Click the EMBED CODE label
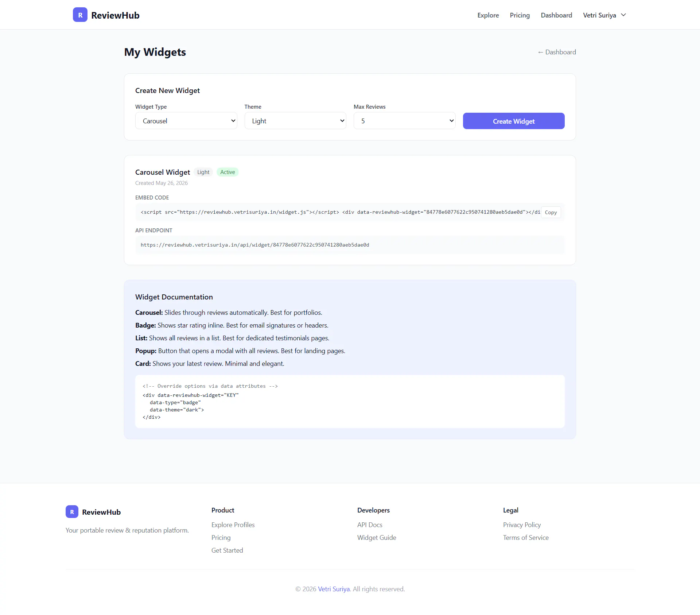 [x=152, y=198]
